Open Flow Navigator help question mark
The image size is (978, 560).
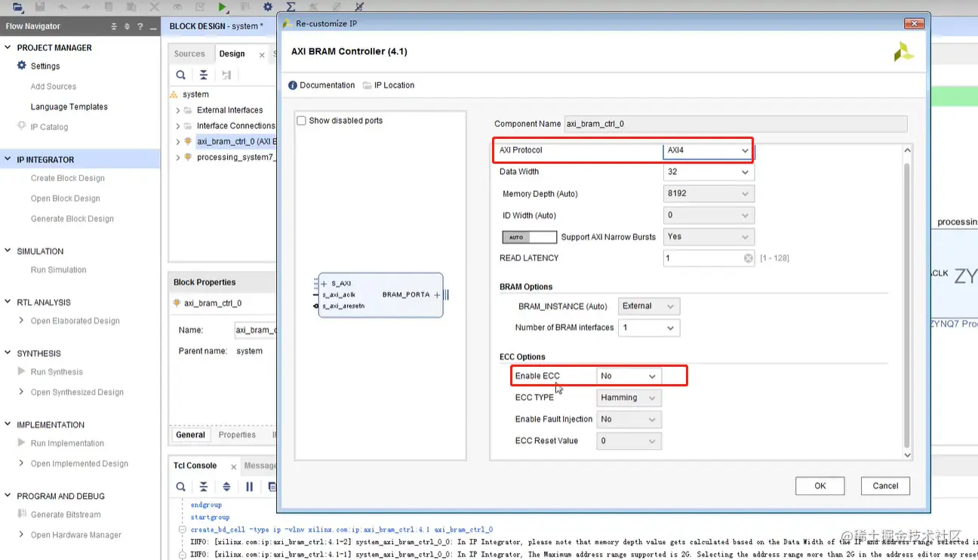(x=140, y=26)
